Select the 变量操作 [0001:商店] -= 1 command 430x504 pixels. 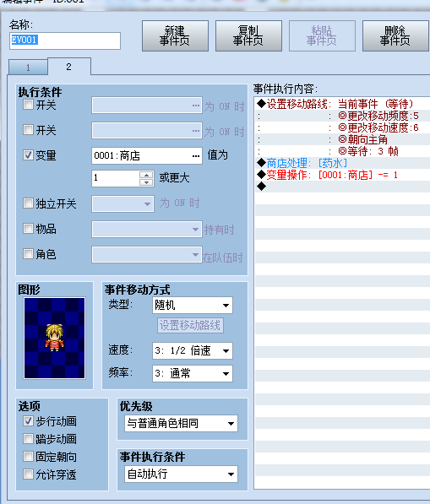point(342,175)
